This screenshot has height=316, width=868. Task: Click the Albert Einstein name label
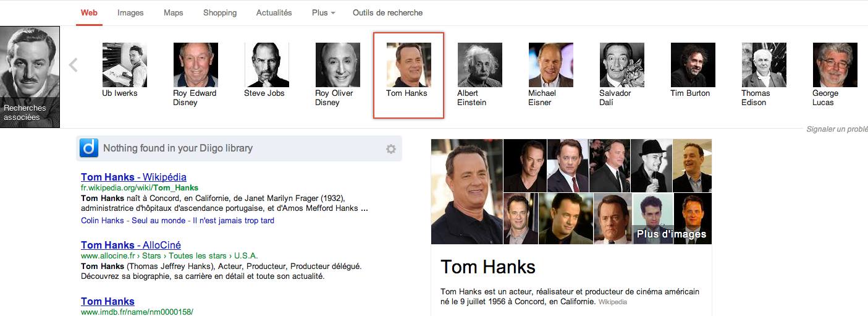click(x=472, y=98)
